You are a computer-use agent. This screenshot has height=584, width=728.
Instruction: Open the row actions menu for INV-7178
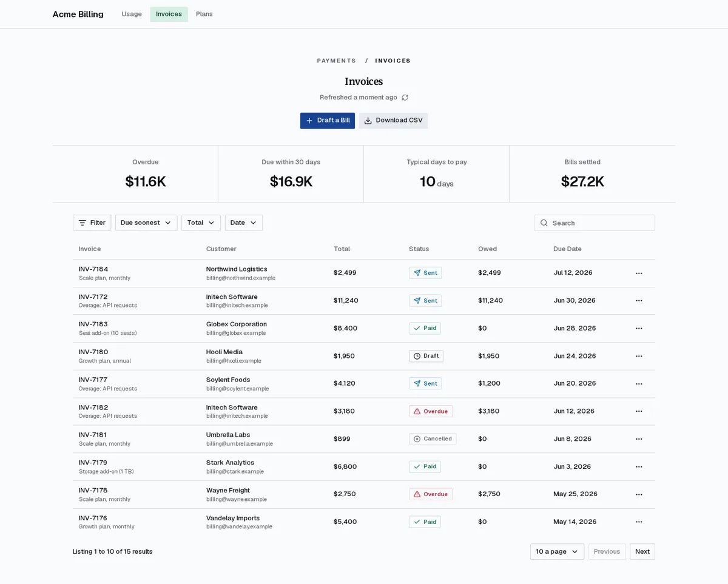(x=639, y=494)
